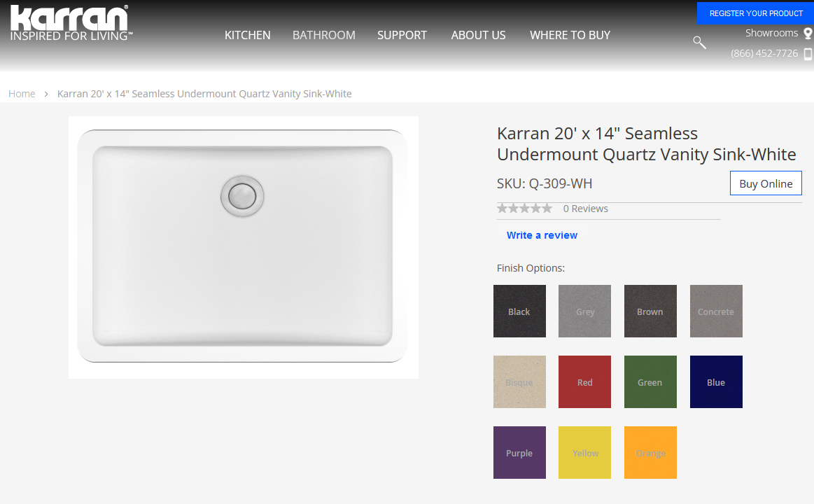Open the Showrooms link
814x504 pixels.
coord(771,33)
